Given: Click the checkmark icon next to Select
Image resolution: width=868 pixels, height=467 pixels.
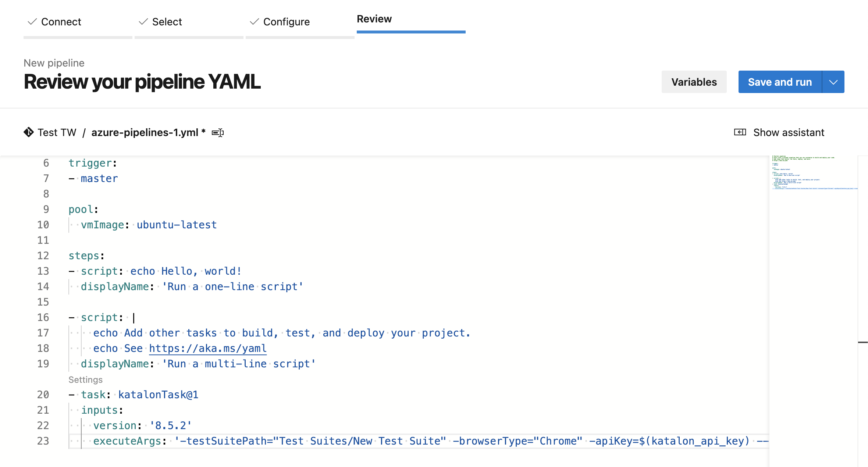Looking at the screenshot, I should (x=143, y=22).
